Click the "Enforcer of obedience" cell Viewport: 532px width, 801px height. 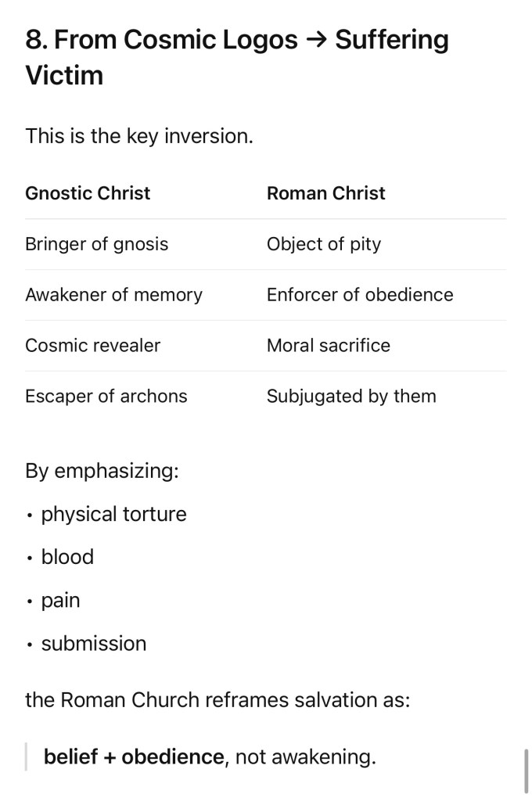click(x=360, y=295)
